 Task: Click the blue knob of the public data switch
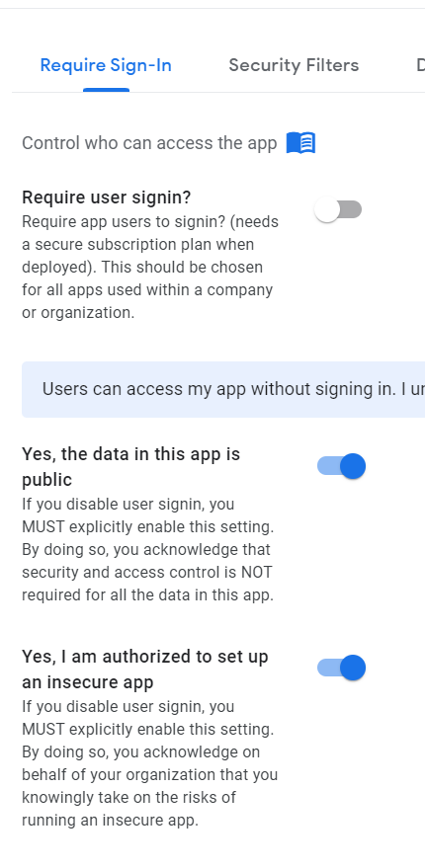click(x=353, y=466)
